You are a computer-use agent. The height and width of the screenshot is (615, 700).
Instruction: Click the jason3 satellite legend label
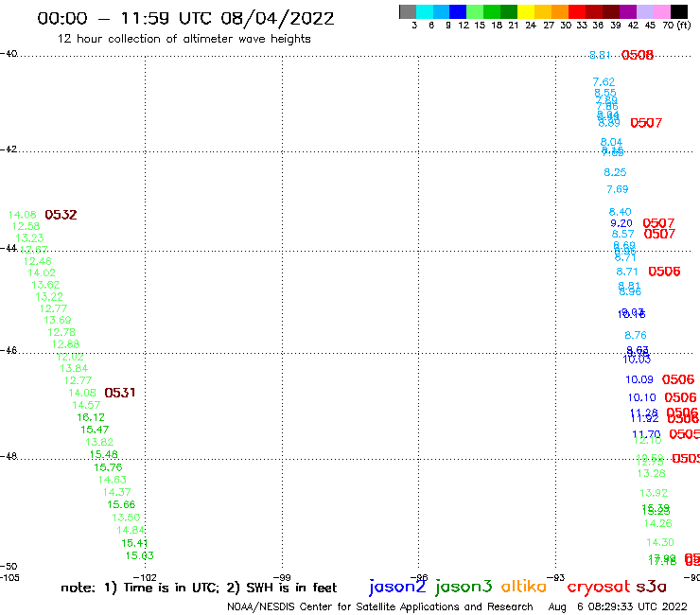[x=464, y=587]
